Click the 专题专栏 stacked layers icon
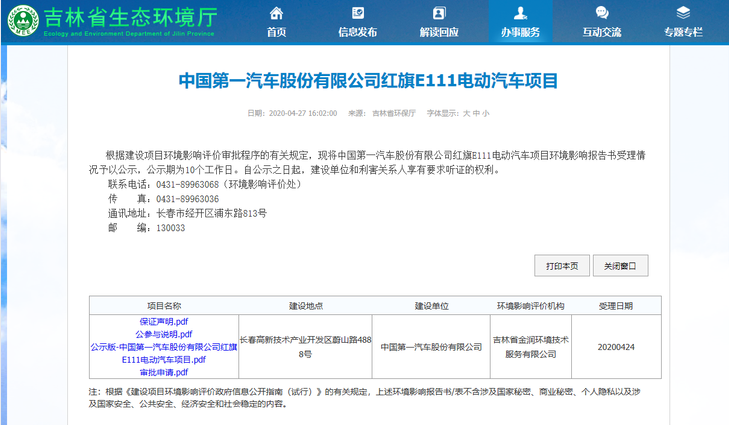The image size is (729, 425). 683,13
